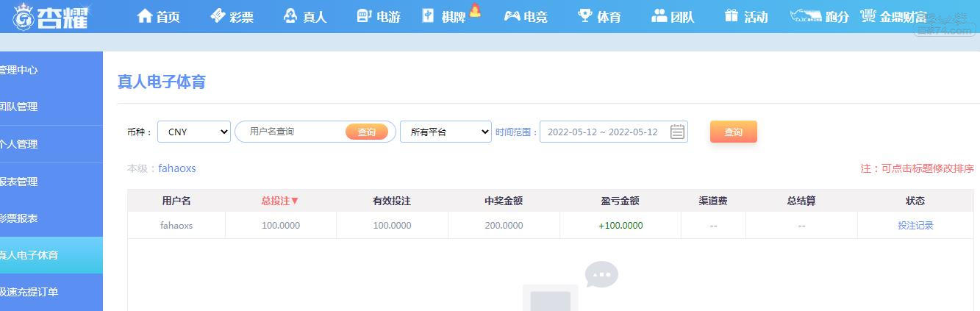This screenshot has width=980, height=311.
Task: Click the 杏耀 logo icon
Action: (x=24, y=16)
